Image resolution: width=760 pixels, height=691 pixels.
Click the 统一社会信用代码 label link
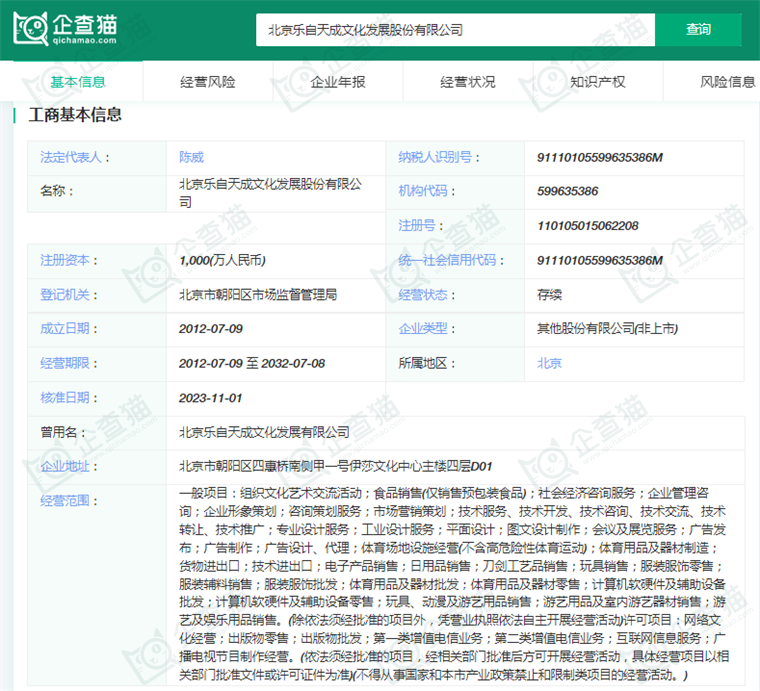tap(447, 261)
